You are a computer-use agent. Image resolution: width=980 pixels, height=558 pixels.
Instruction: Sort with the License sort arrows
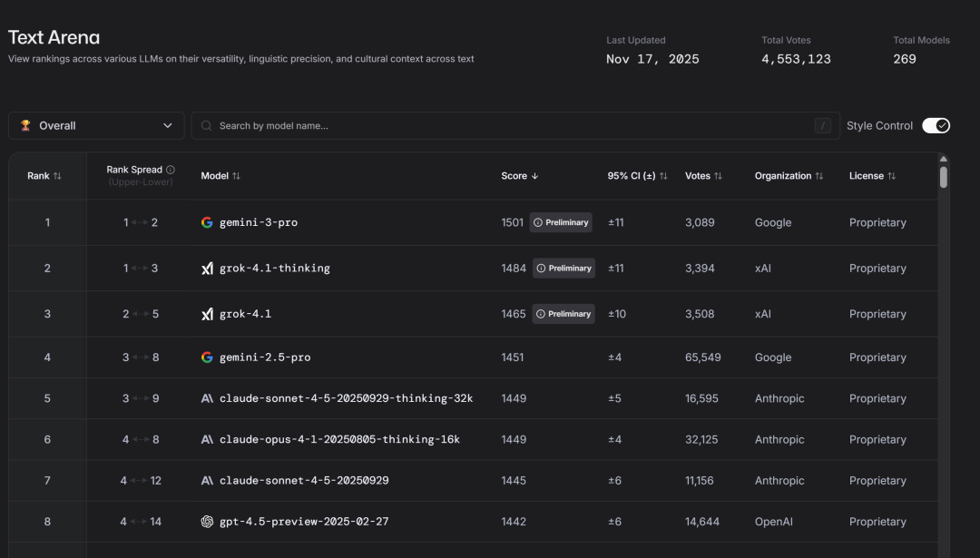(892, 176)
